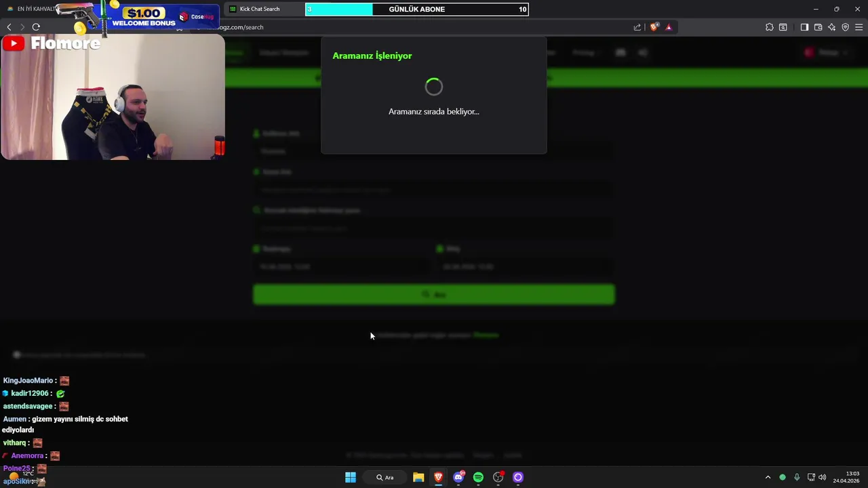868x488 pixels.
Task: Click the kadir12906 chat username
Action: 30,393
